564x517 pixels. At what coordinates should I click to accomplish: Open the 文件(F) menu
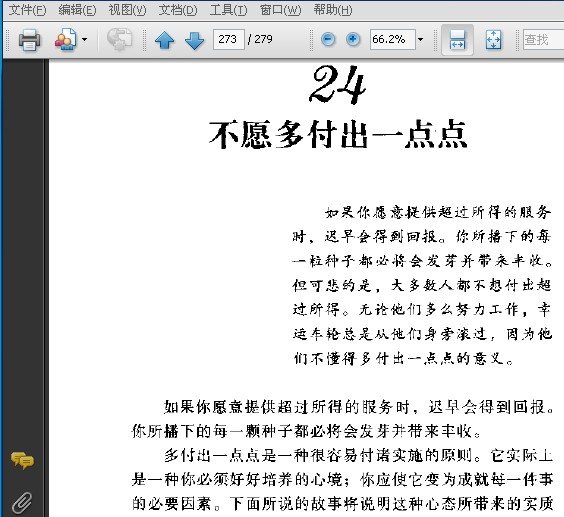[x=27, y=10]
